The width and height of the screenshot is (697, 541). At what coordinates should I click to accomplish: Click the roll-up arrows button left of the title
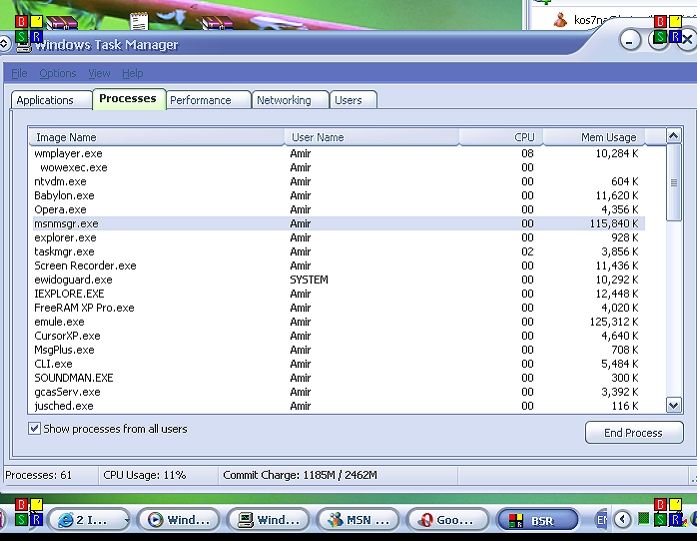(4, 44)
